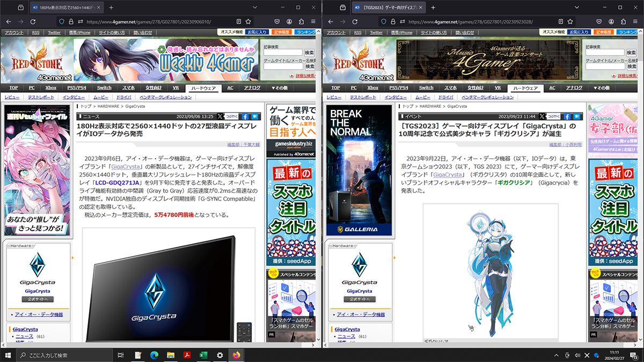Reload the page in right browser window
Viewport: 644px width, 362px height.
[355, 21]
